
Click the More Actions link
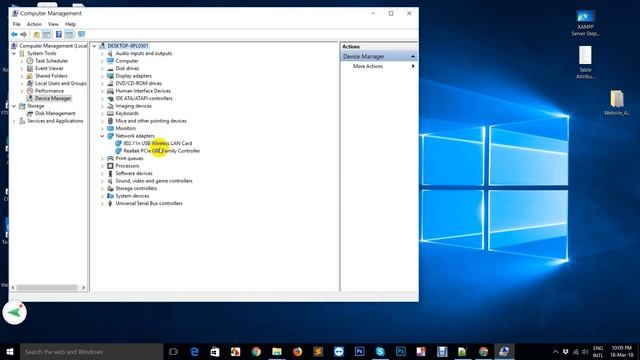pyautogui.click(x=368, y=66)
